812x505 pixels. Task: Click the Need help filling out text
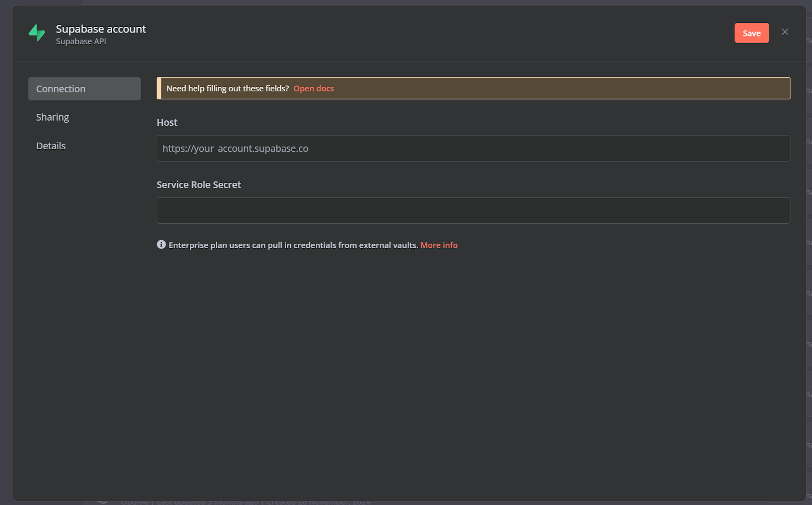click(227, 88)
